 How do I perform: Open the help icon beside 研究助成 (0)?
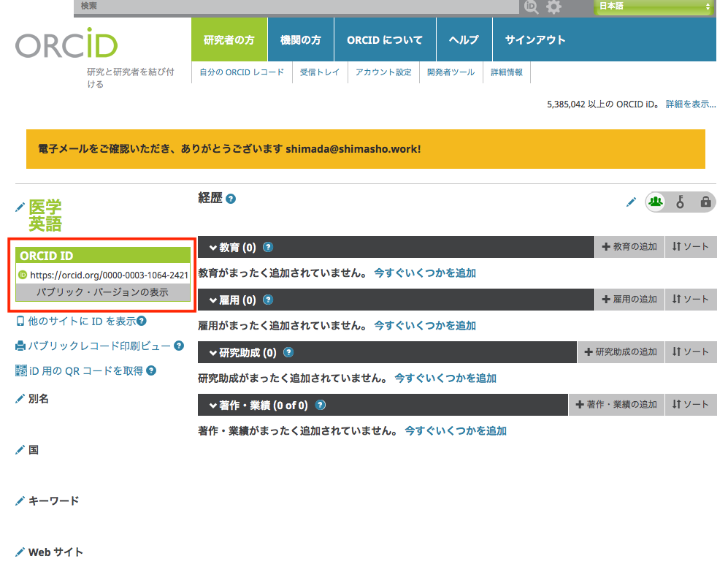pyautogui.click(x=288, y=352)
